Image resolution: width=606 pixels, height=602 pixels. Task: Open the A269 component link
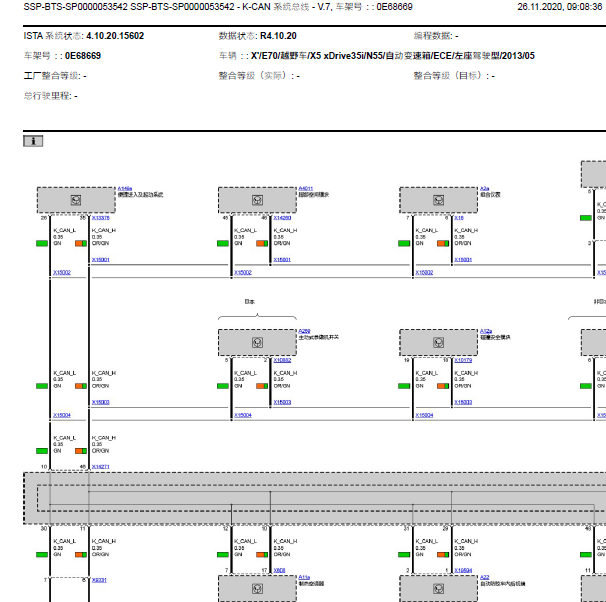tap(305, 331)
